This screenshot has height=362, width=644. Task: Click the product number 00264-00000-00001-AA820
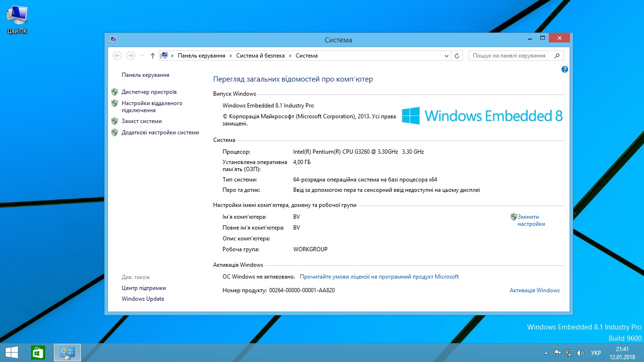click(x=302, y=290)
